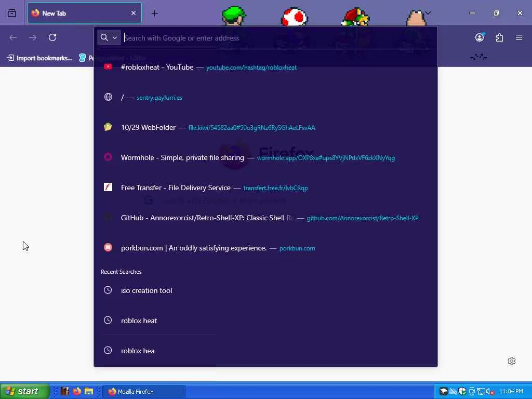Go forward one page

click(x=33, y=37)
